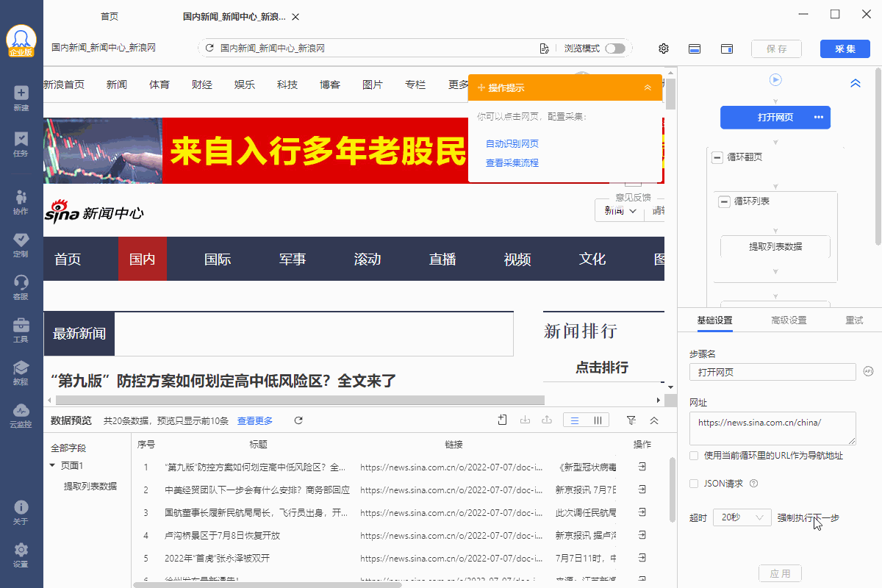This screenshot has width=882, height=588.
Task: Collapse the 页面1 tree node
Action: tap(52, 465)
